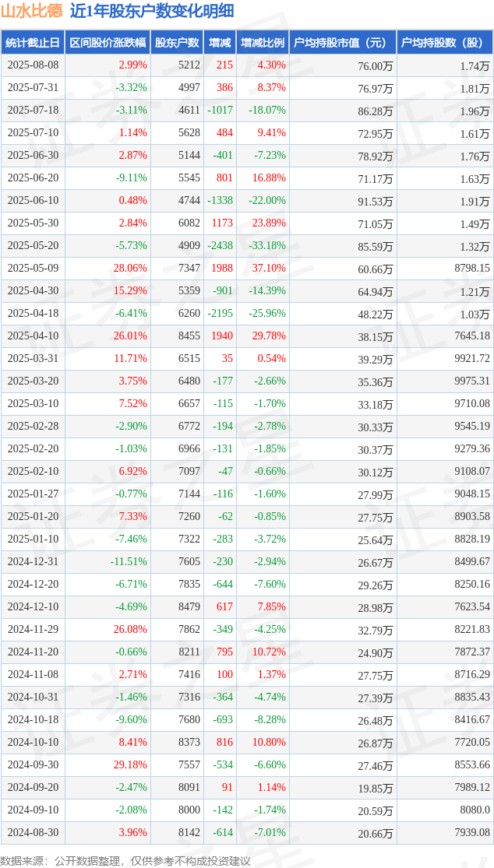Click the 2024-08-30 date cell
The image size is (494, 868).
(33, 833)
